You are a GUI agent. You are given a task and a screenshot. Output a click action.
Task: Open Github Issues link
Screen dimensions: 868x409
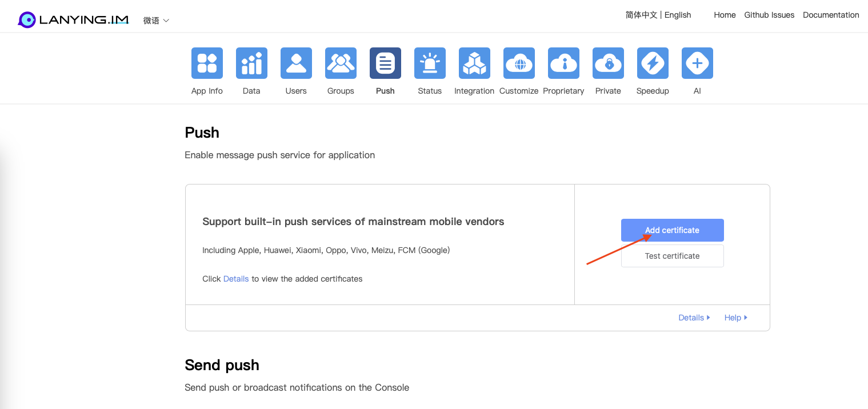point(769,15)
